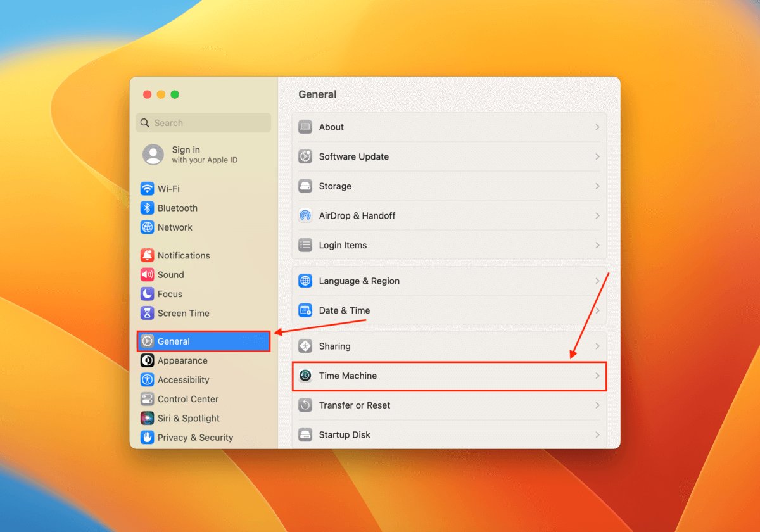Select the Appearance sidebar label
760x532 pixels.
coord(182,360)
